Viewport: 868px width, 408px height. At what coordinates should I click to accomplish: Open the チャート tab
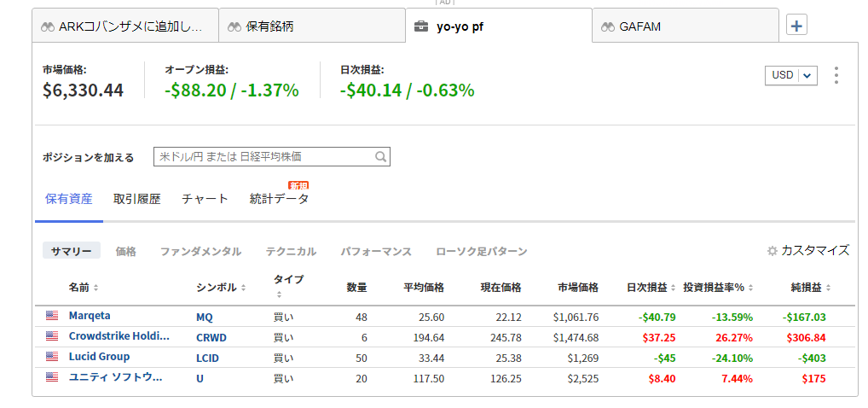pos(205,199)
